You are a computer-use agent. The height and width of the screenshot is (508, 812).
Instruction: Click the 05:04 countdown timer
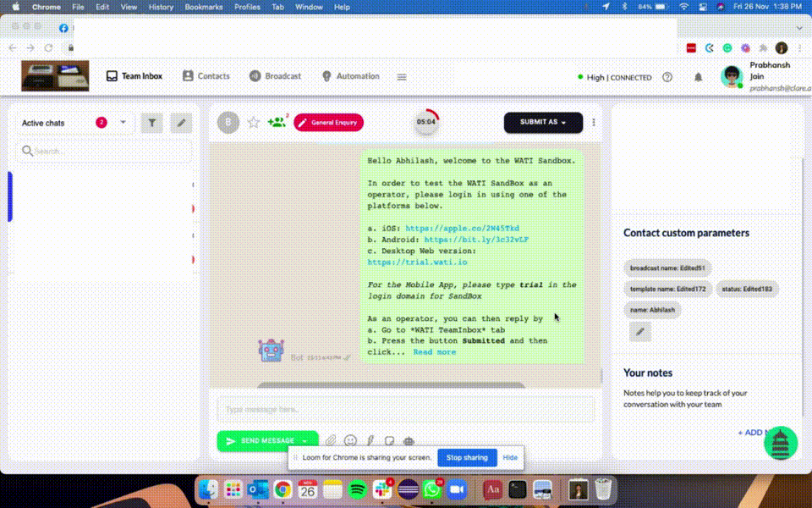tap(425, 122)
